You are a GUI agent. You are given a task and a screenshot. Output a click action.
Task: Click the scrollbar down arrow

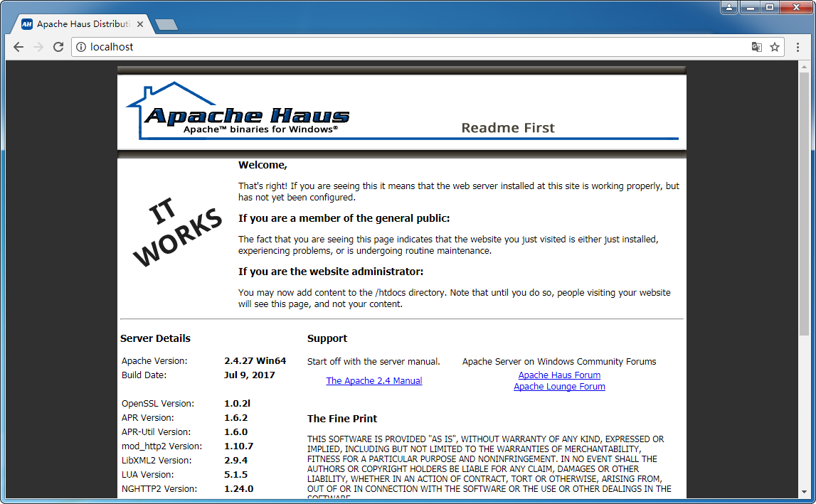point(805,491)
